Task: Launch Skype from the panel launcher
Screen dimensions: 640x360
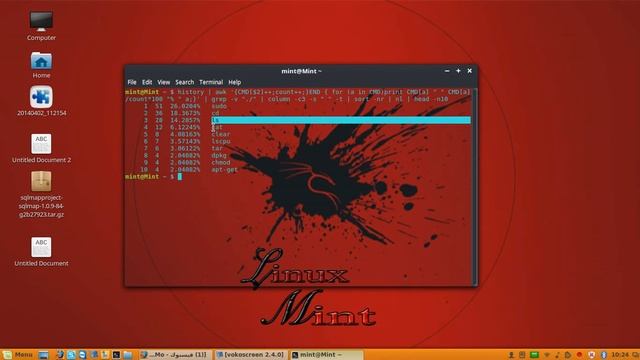Action: [71, 355]
